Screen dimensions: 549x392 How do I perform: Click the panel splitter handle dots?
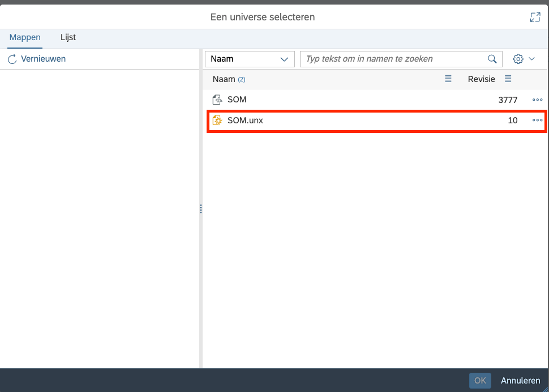201,209
